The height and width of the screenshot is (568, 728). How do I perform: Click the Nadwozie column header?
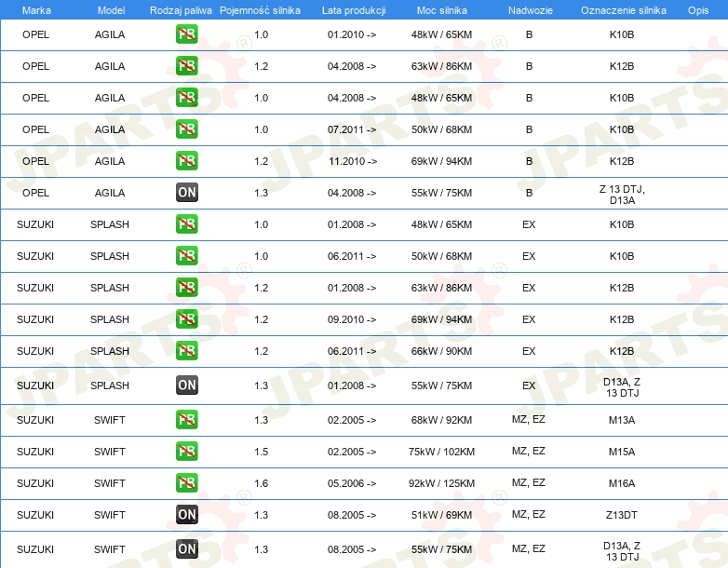[x=531, y=10]
